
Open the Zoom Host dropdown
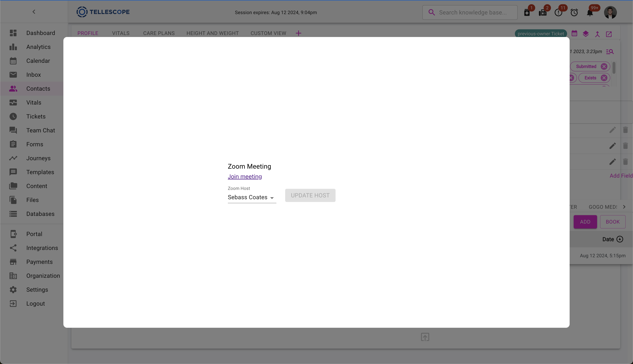[x=252, y=197]
